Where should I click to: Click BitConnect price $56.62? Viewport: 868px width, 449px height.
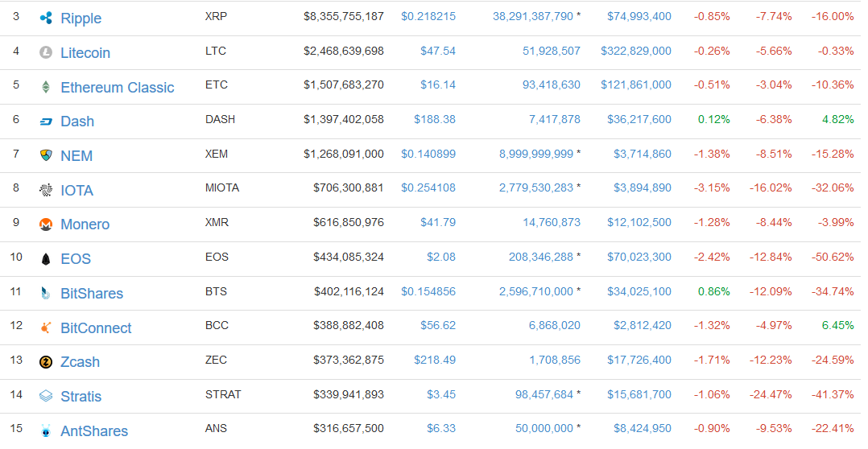point(438,325)
